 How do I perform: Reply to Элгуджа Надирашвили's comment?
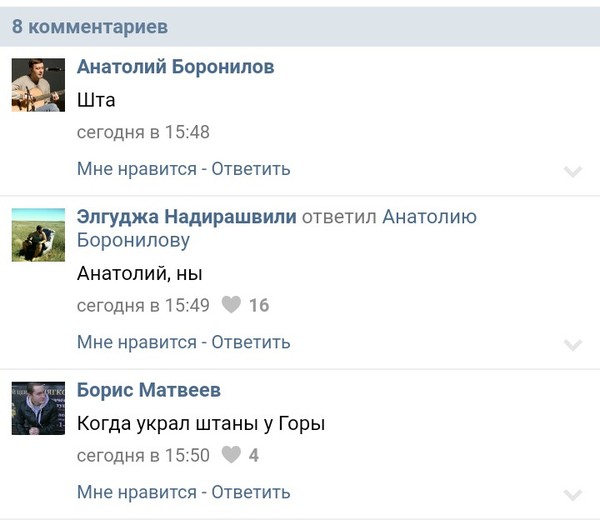click(x=251, y=342)
